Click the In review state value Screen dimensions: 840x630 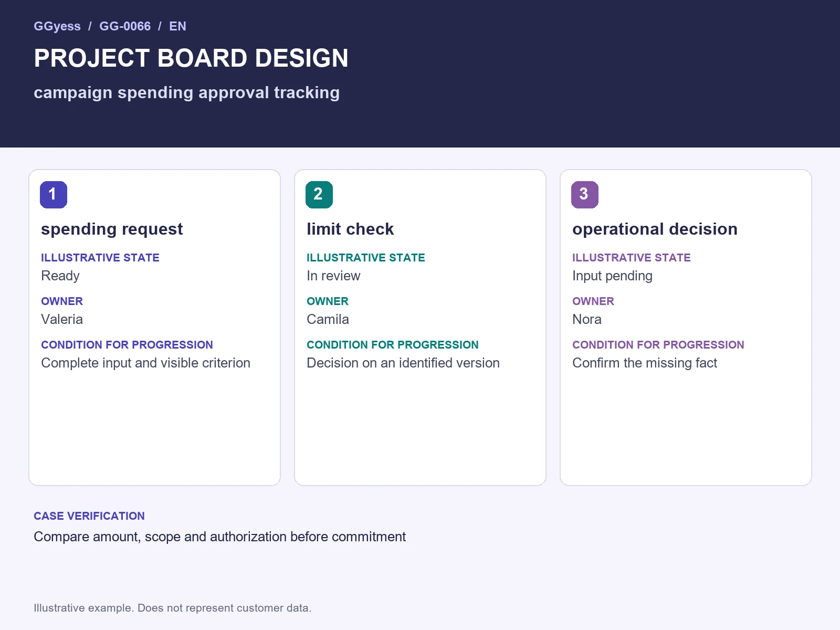(x=333, y=276)
